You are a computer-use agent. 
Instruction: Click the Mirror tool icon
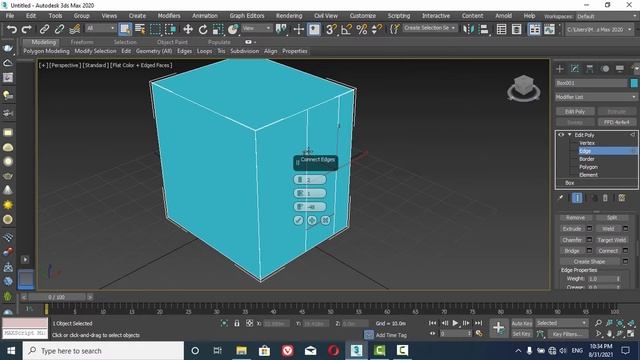[x=468, y=29]
